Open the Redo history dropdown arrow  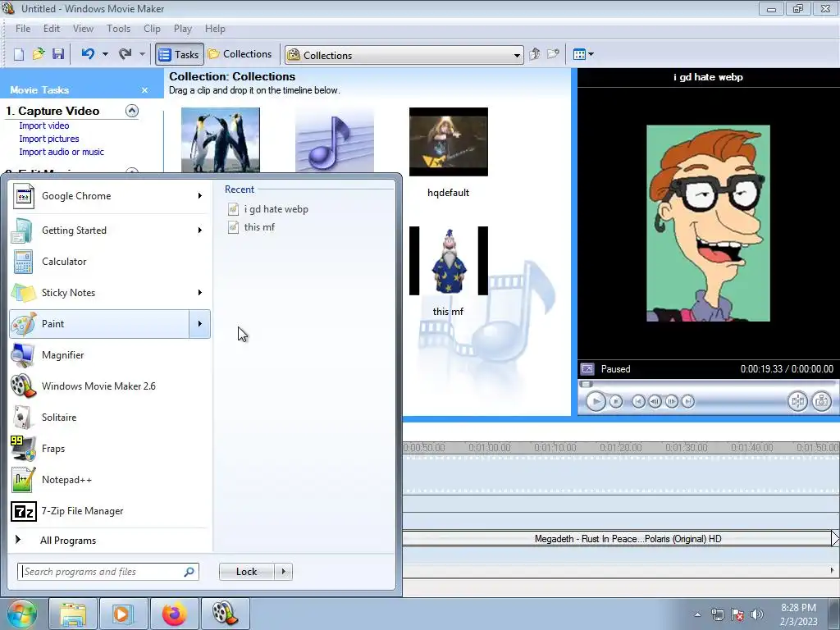pyautogui.click(x=142, y=54)
